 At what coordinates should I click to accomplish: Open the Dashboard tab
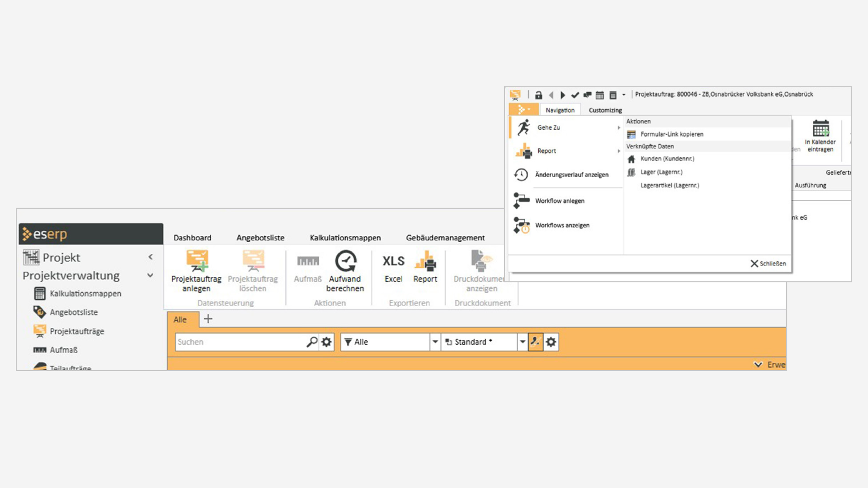[192, 238]
